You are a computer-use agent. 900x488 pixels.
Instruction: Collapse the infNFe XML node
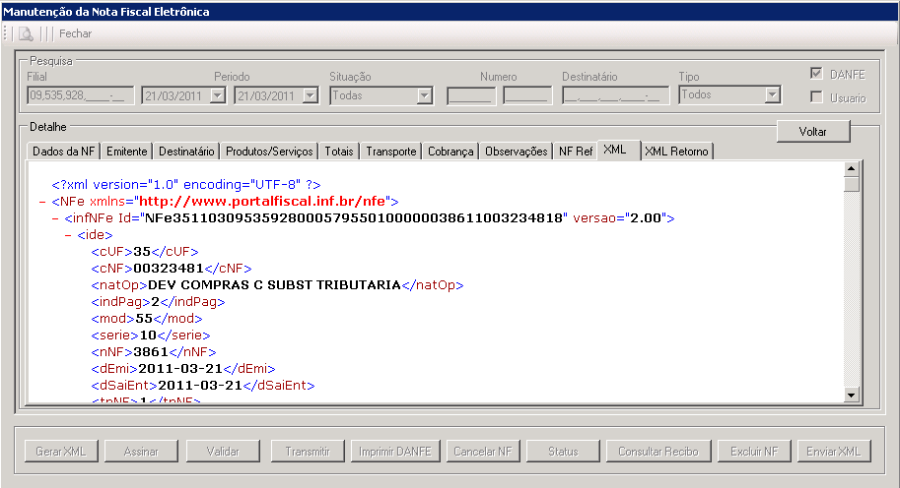(x=55, y=219)
